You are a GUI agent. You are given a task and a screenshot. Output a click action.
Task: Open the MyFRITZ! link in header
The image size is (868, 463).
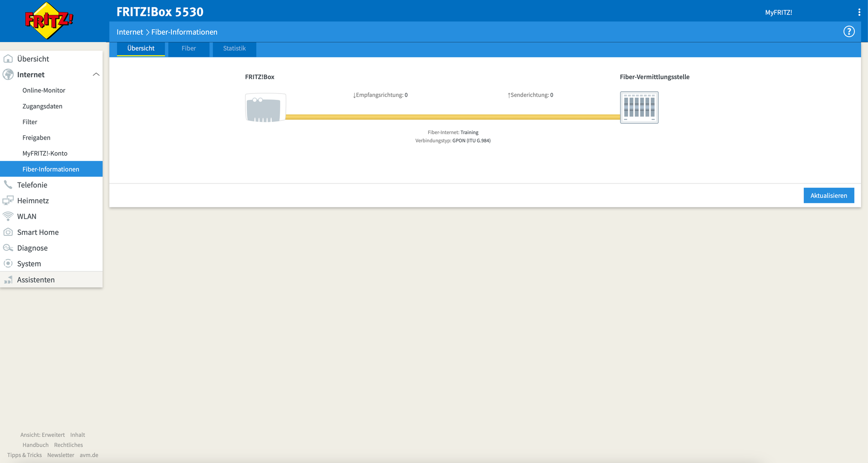tap(778, 13)
